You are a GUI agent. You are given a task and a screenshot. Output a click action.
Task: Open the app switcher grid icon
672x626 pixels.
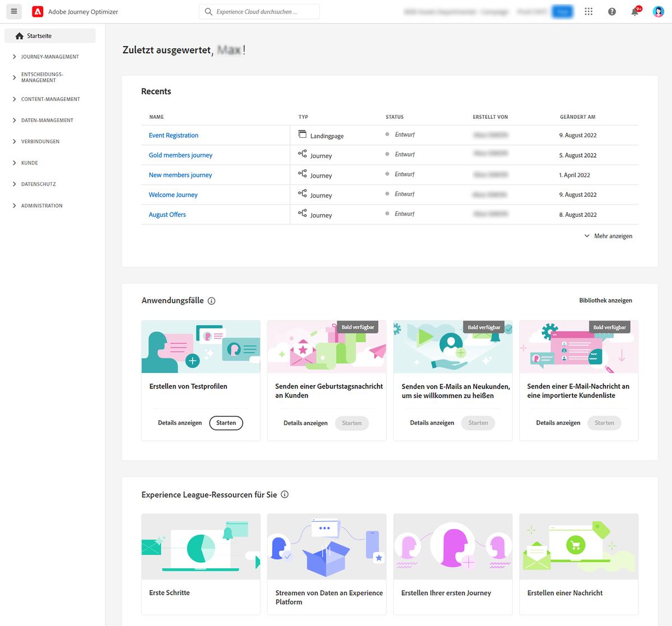click(588, 11)
